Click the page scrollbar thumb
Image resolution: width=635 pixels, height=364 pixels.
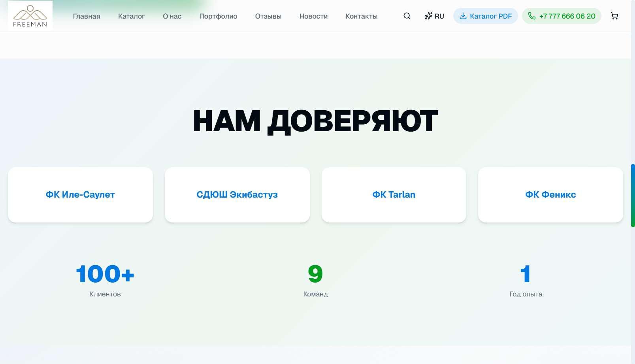click(x=633, y=195)
